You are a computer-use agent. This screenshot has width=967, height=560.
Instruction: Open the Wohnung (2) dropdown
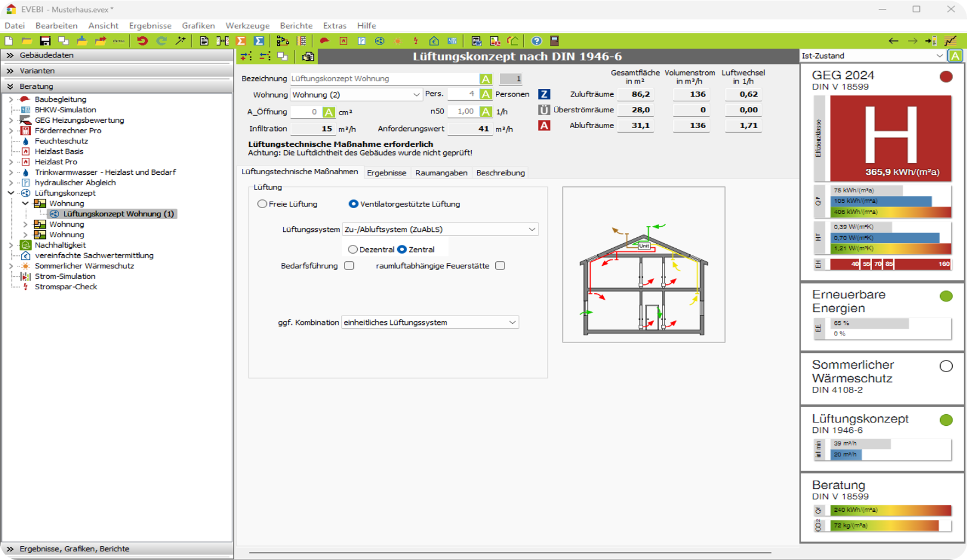(x=356, y=95)
